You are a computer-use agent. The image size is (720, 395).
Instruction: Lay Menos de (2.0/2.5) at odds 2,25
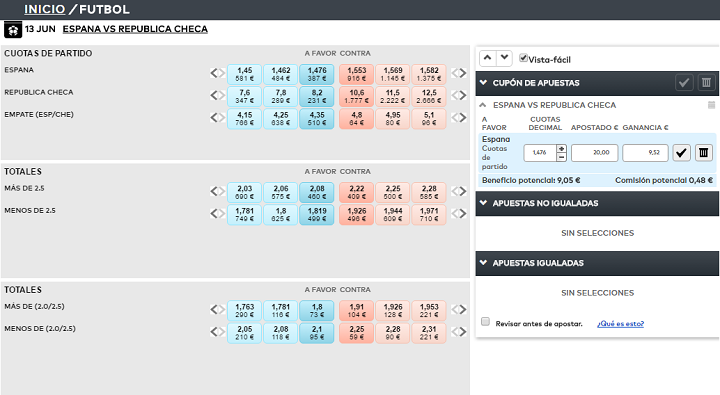(356, 333)
